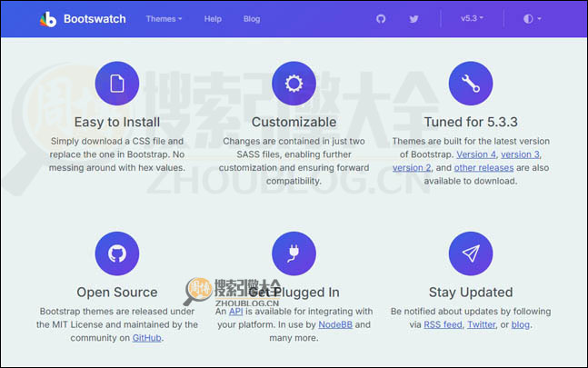Viewport: 588px width, 368px height.
Task: Open the GitHub link under Open Source
Action: (146, 338)
